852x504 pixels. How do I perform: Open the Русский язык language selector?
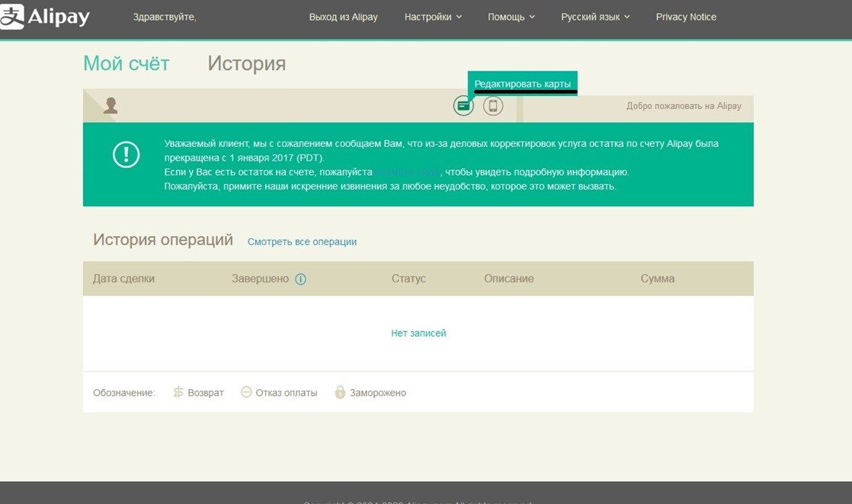(595, 17)
